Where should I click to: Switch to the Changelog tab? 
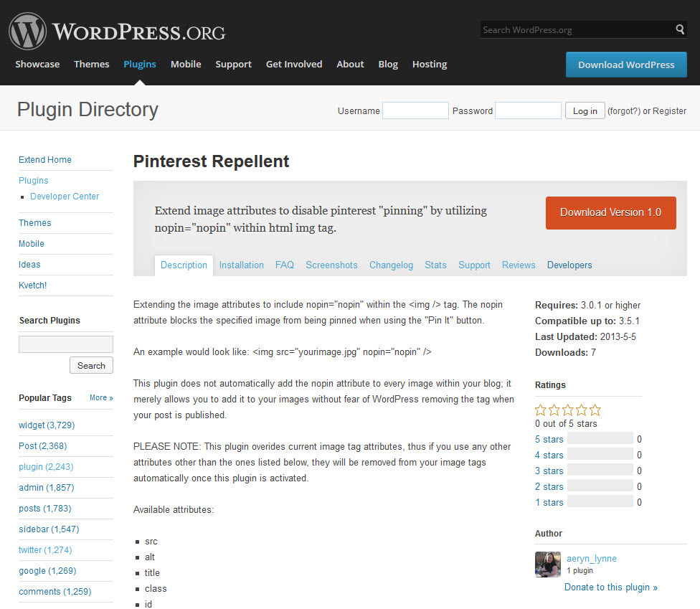coord(391,265)
